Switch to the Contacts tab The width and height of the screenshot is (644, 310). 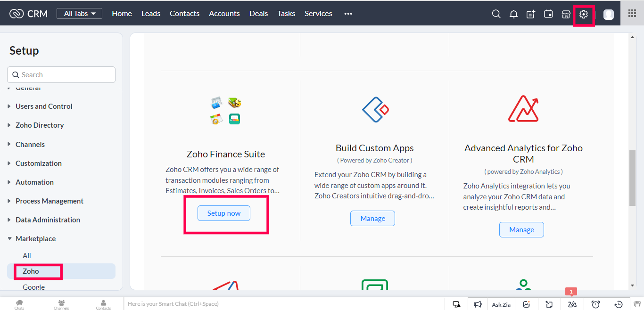point(184,14)
